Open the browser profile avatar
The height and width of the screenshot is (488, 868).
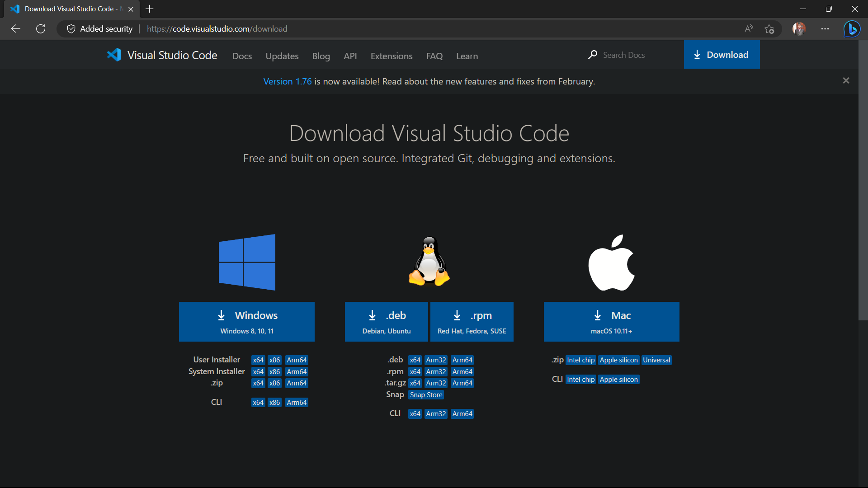click(799, 29)
